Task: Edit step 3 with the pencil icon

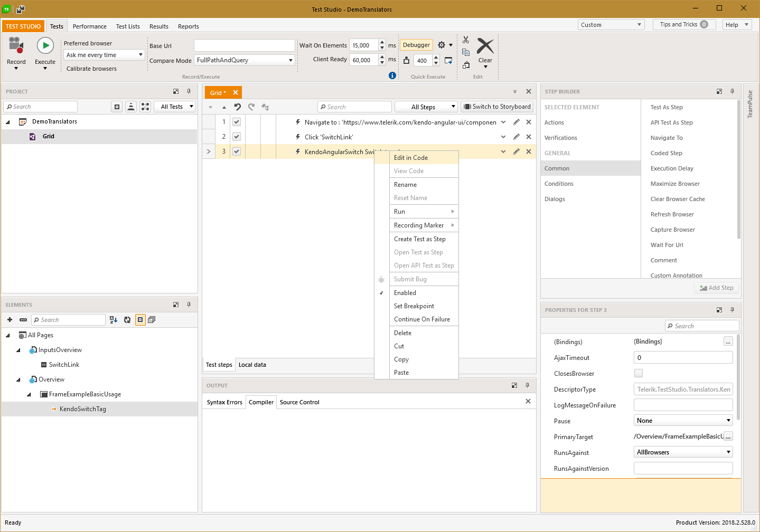Action: click(x=517, y=151)
